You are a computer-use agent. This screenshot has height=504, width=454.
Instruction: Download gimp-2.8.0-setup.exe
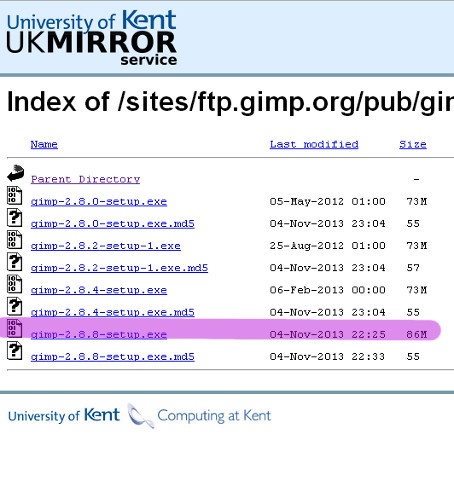[99, 202]
